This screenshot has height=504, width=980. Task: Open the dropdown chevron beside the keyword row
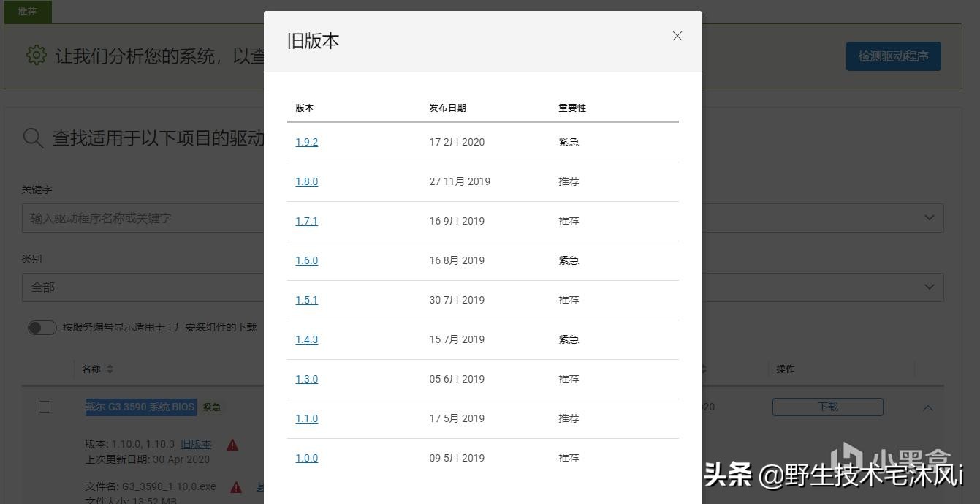coord(929,217)
